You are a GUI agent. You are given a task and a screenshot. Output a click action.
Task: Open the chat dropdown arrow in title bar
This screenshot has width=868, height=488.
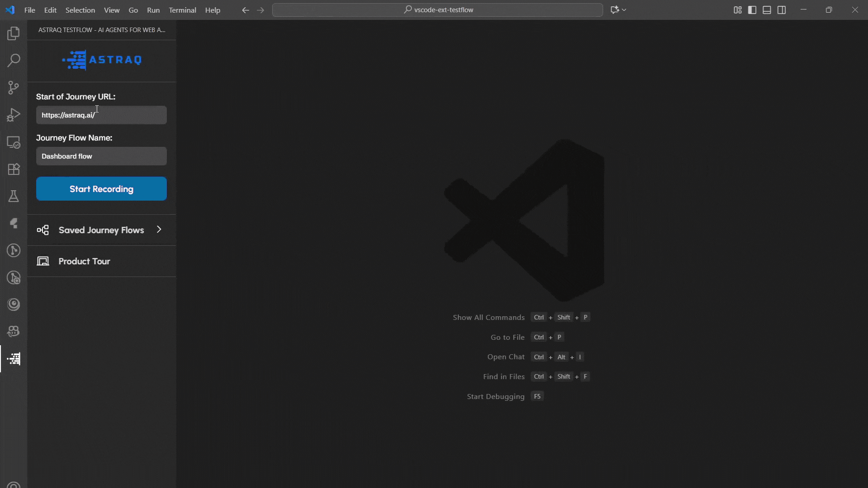624,10
